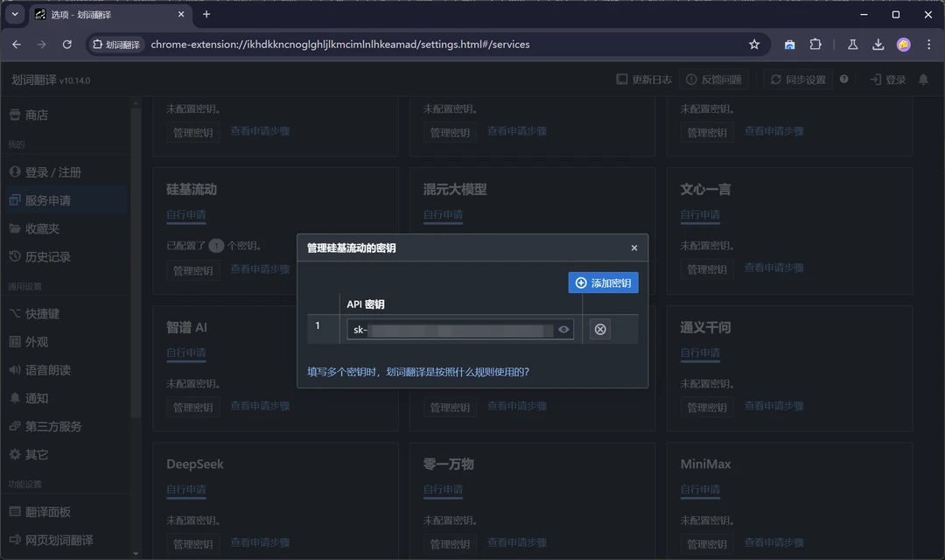Click 管理密钥 for 零一万物
The height and width of the screenshot is (560, 945).
450,544
